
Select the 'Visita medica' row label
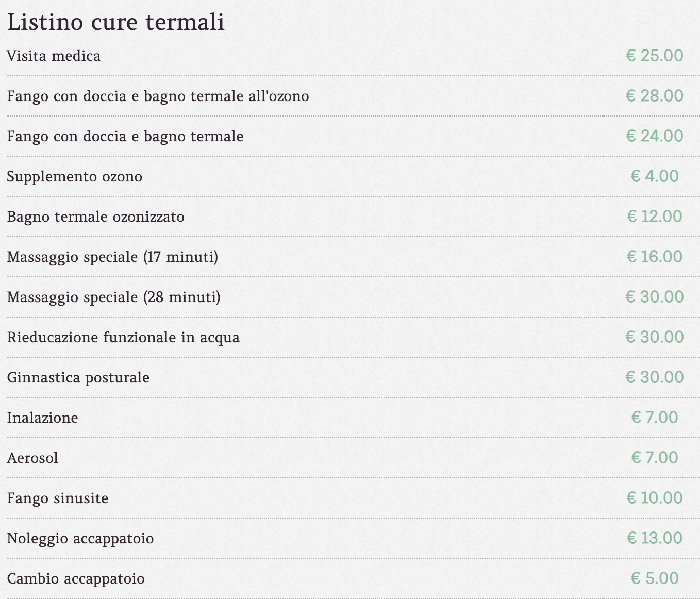coord(54,56)
